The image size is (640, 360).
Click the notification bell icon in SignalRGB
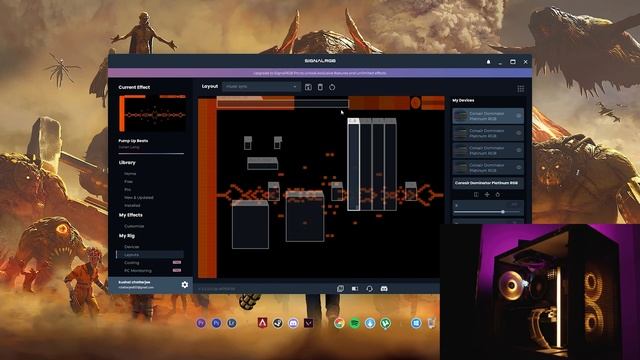pyautogui.click(x=488, y=62)
